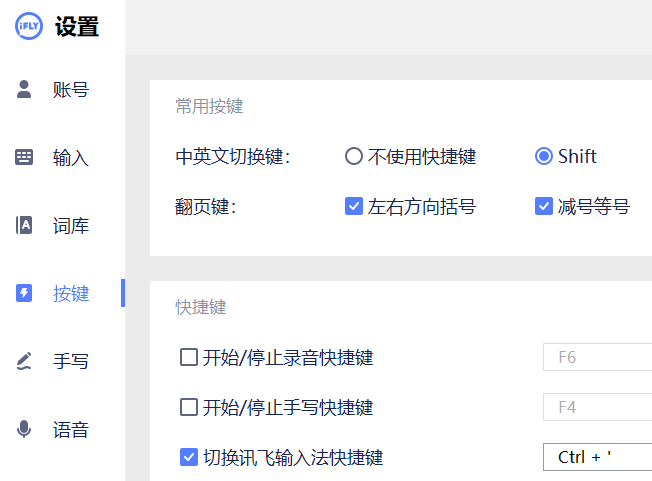Viewport: 652px width, 481px height.
Task: Disable 切换讯飞输入法快捷键 checkbox
Action: (188, 457)
